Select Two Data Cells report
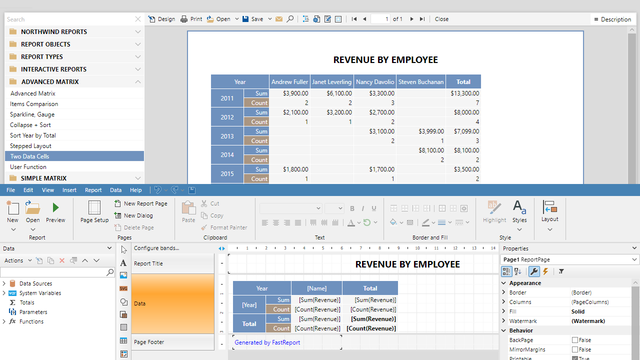 pos(74,156)
